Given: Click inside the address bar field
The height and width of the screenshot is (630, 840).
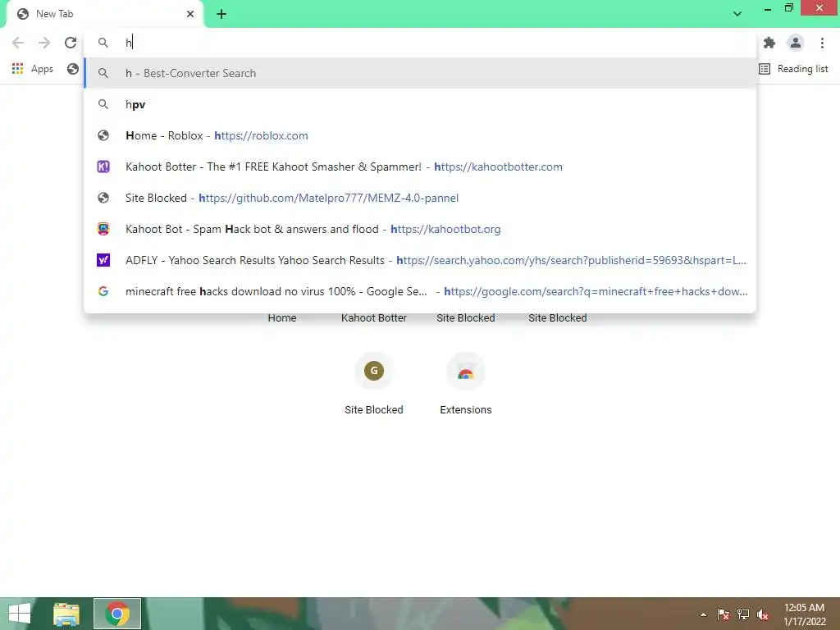Looking at the screenshot, I should [420, 43].
